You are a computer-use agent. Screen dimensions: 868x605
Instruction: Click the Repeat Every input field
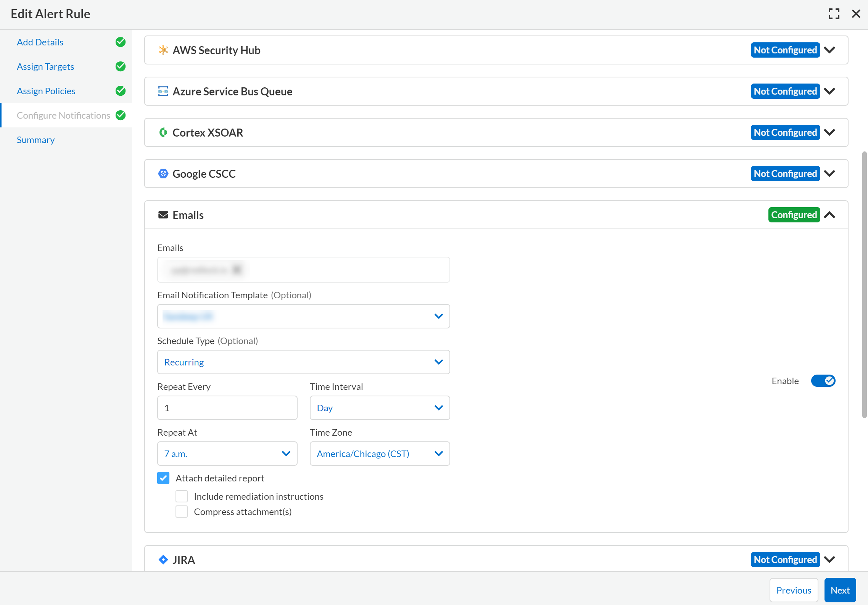pyautogui.click(x=227, y=408)
